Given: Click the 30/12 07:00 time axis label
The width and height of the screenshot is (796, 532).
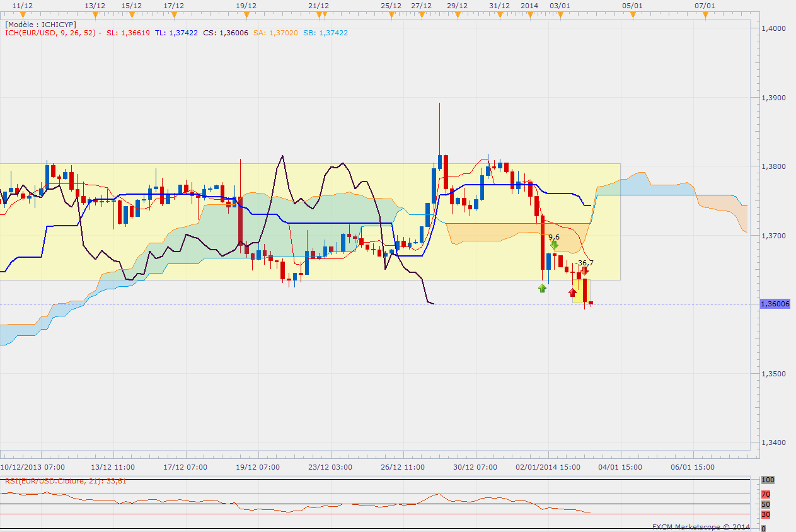Looking at the screenshot, I should pyautogui.click(x=475, y=467).
